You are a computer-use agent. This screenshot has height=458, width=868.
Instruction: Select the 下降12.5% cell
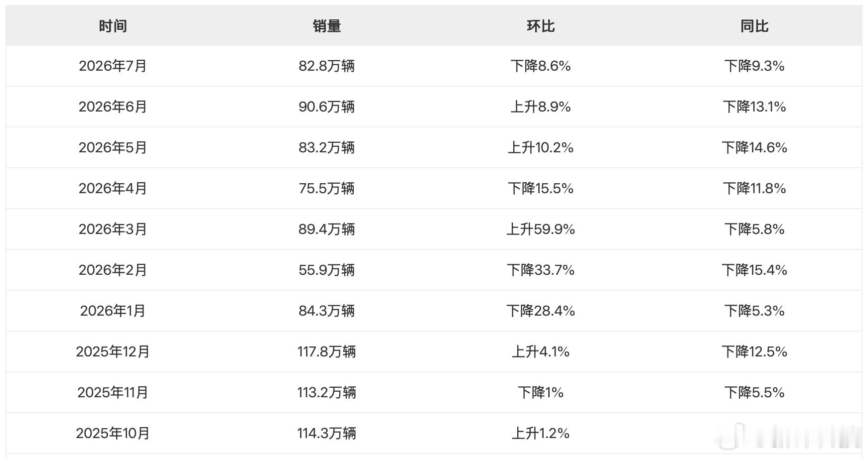(x=754, y=351)
